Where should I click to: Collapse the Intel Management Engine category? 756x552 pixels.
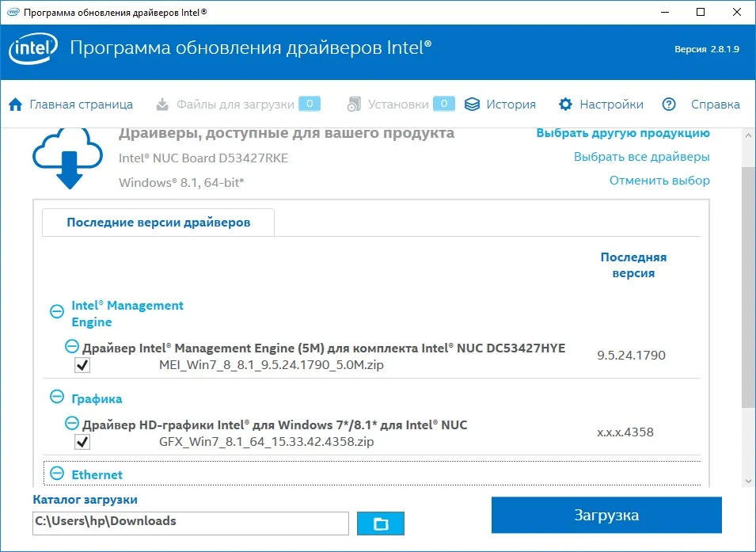pyautogui.click(x=57, y=312)
